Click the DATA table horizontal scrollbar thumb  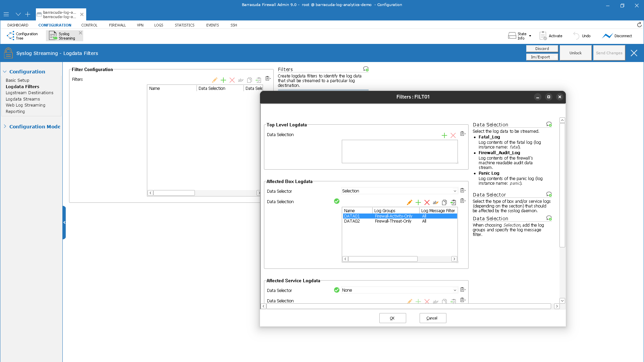(x=383, y=259)
